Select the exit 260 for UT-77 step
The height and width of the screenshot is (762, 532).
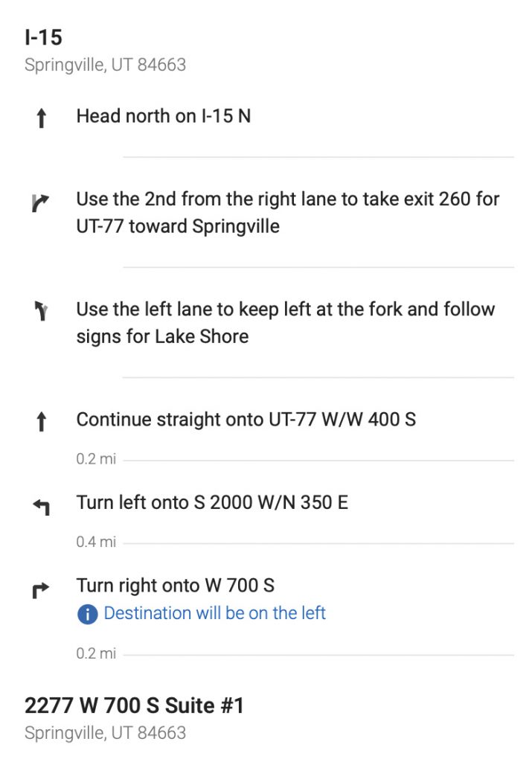pos(287,213)
